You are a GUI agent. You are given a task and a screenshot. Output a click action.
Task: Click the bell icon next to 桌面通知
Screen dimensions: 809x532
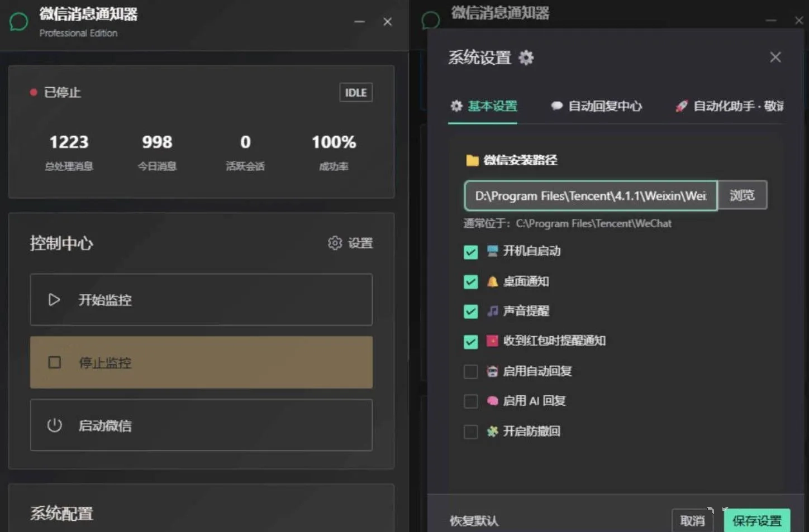coord(492,281)
